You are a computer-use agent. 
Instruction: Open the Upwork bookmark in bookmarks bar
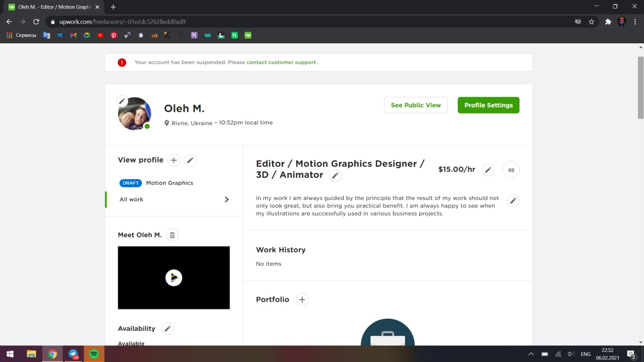coord(248,35)
